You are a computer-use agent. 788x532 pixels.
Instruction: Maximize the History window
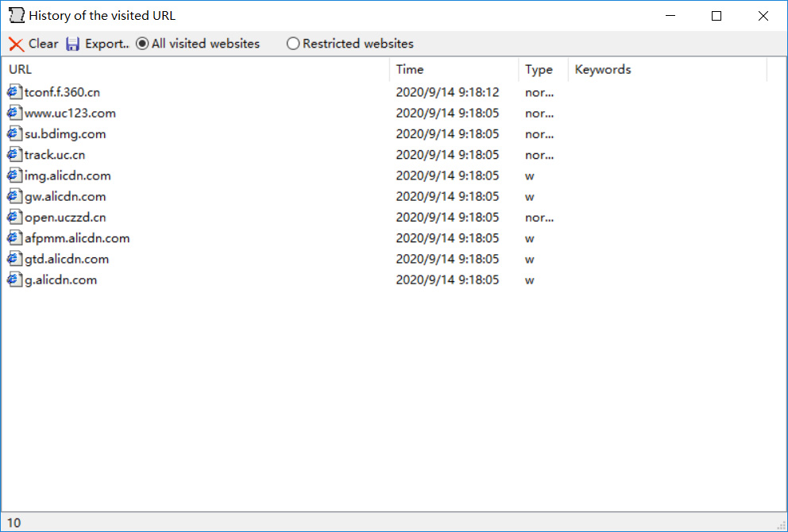[717, 16]
